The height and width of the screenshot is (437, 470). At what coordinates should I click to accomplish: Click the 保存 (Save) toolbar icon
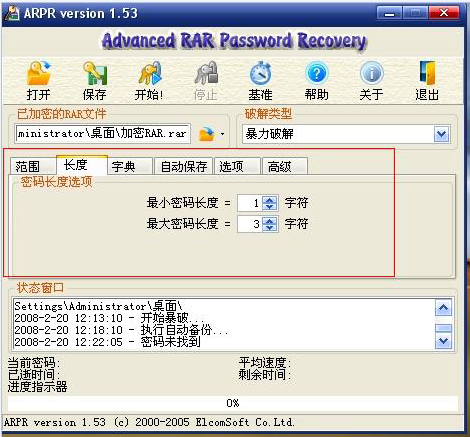(95, 74)
